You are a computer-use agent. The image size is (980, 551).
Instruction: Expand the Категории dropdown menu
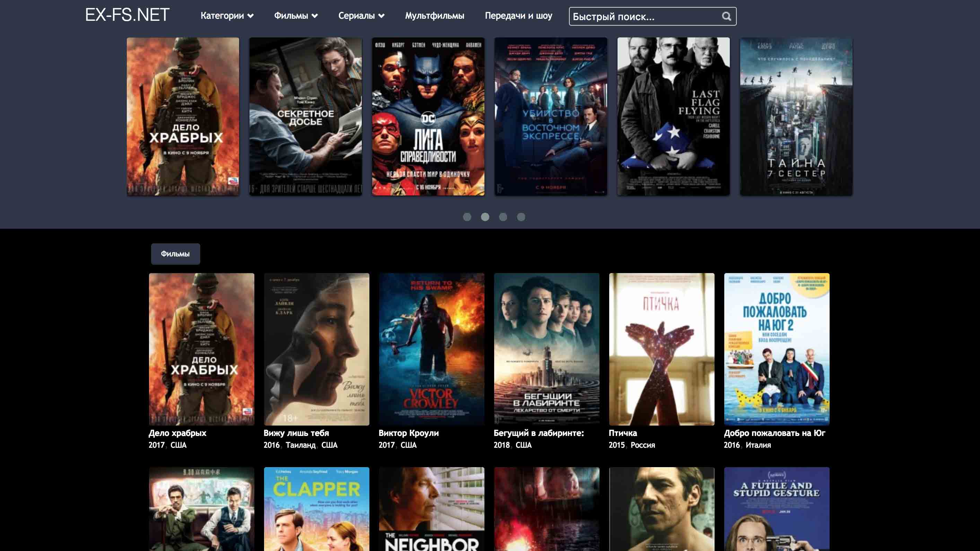pyautogui.click(x=227, y=16)
